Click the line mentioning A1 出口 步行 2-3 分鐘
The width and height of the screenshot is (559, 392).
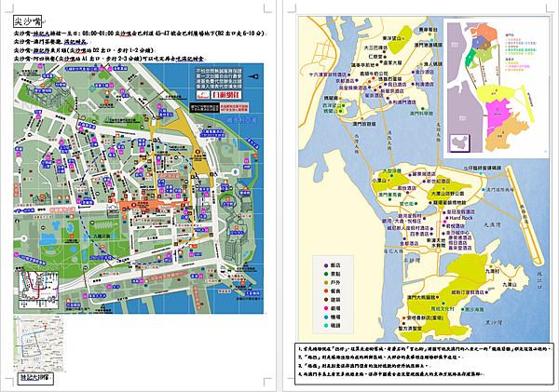109,59
